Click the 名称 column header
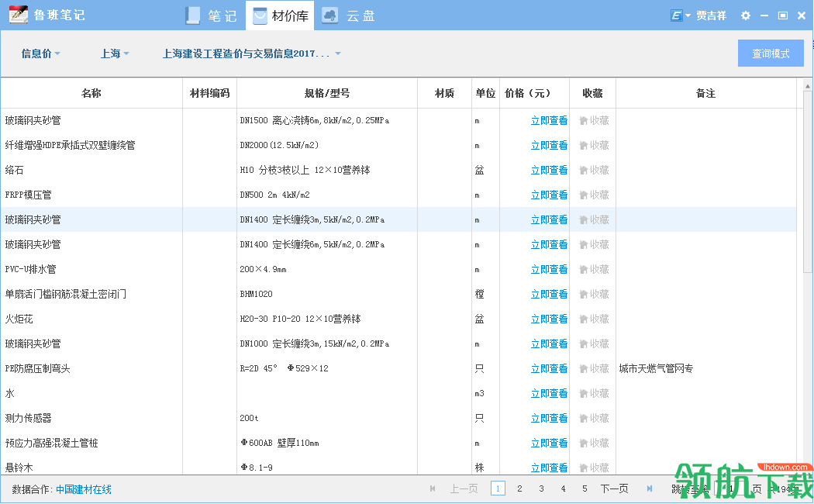 pyautogui.click(x=91, y=93)
